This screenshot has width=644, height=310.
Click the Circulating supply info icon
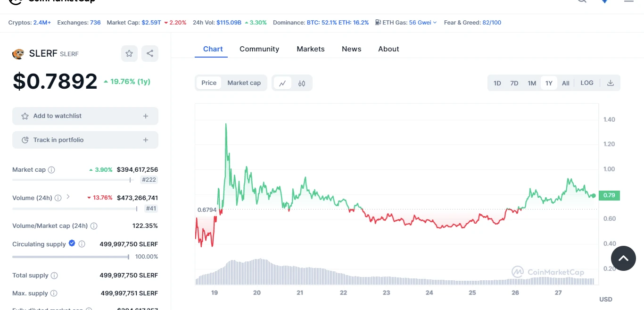pos(82,244)
